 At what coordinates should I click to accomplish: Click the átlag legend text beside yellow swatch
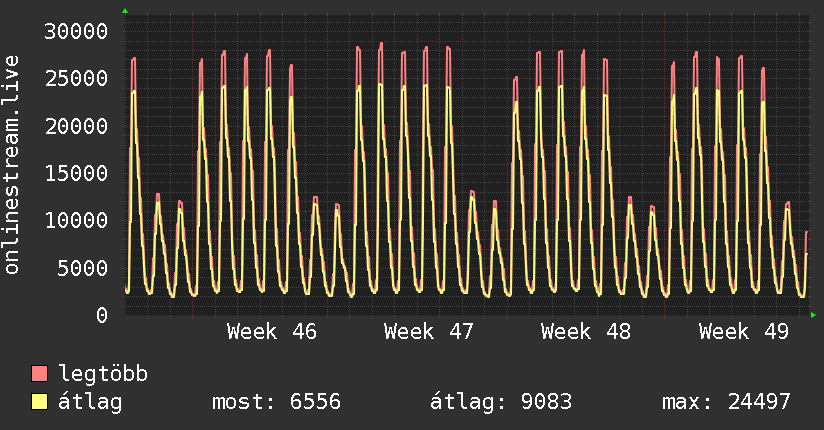[x=90, y=402]
